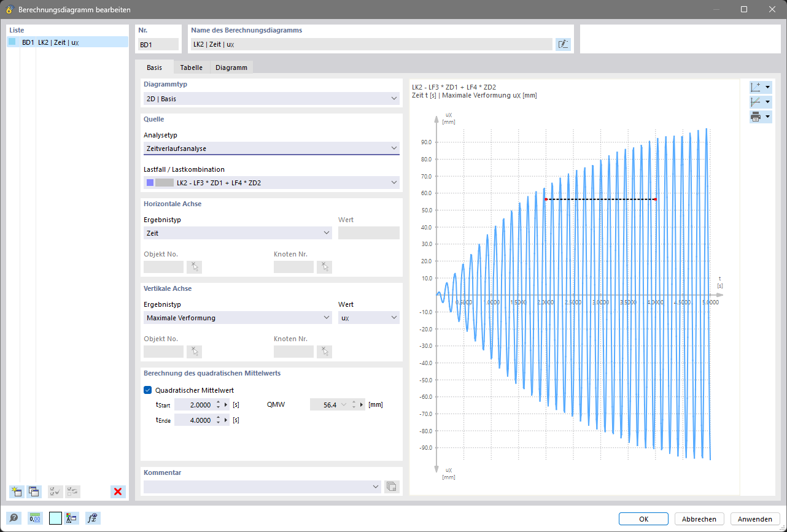Expand the printer options arrow
The height and width of the screenshot is (532, 787).
tap(768, 117)
